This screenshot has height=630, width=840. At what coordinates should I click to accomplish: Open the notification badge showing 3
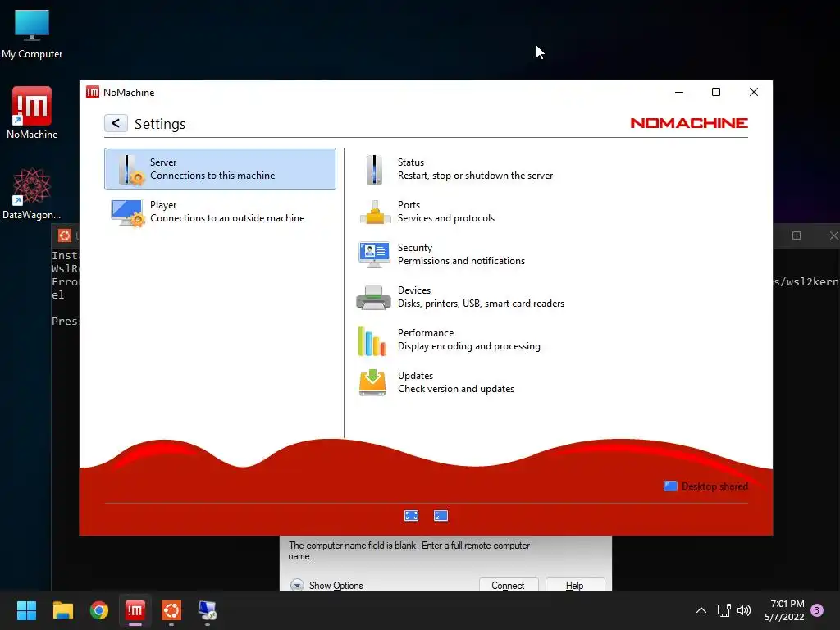[x=817, y=610]
